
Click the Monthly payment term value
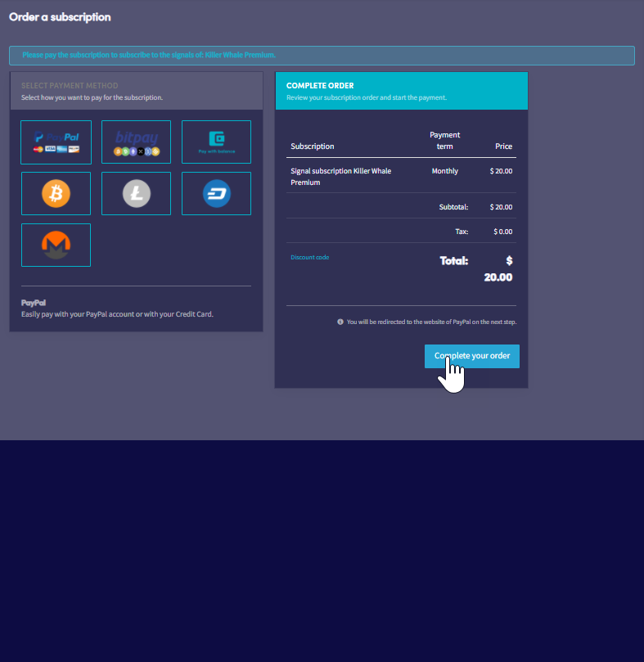point(444,171)
